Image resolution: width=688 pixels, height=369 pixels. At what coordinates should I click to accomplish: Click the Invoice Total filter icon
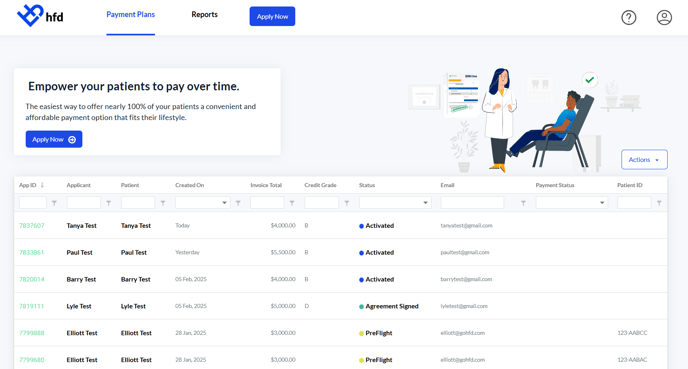pyautogui.click(x=292, y=203)
